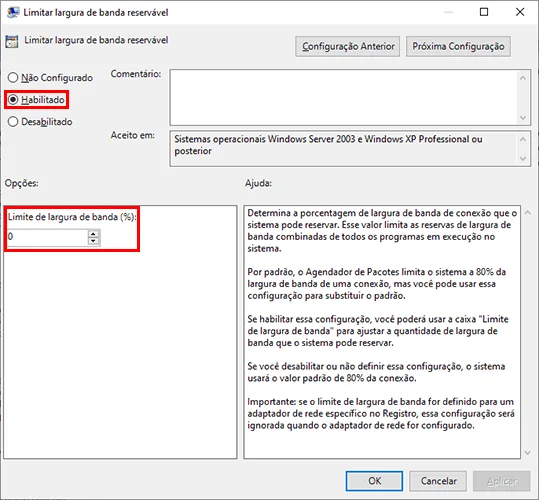Click the 'Sistemas operacionais Windows Server 2003' text

[328, 145]
